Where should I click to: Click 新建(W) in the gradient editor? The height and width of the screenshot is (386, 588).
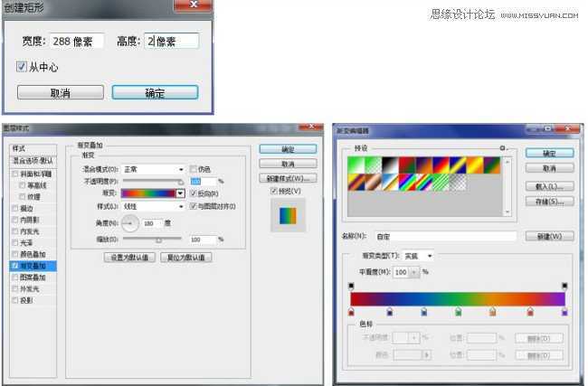point(549,236)
